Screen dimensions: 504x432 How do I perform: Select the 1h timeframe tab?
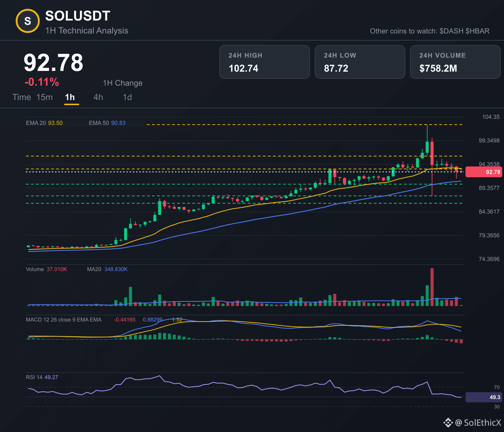(70, 97)
